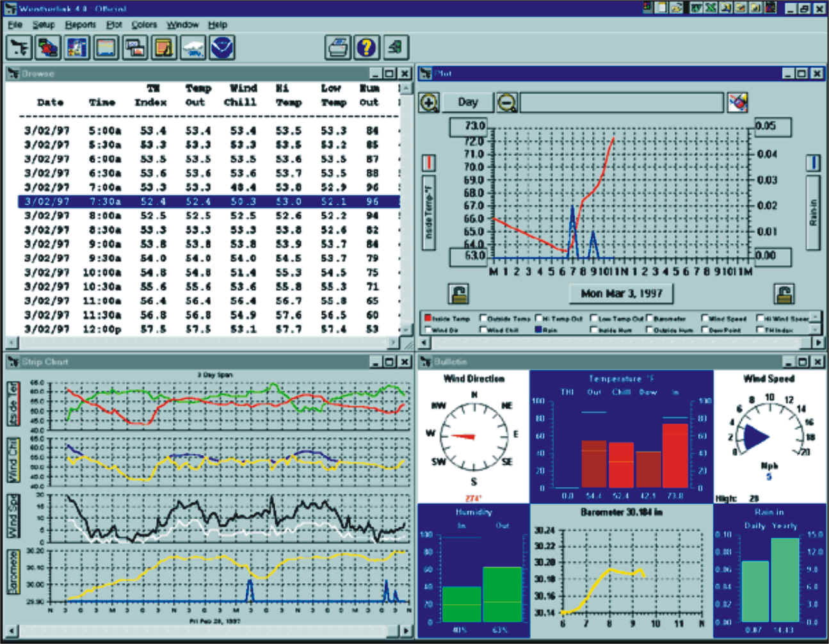Screen dimensions: 829x644
Task: Click the white notepad icon in the title bar
Action: [x=662, y=8]
